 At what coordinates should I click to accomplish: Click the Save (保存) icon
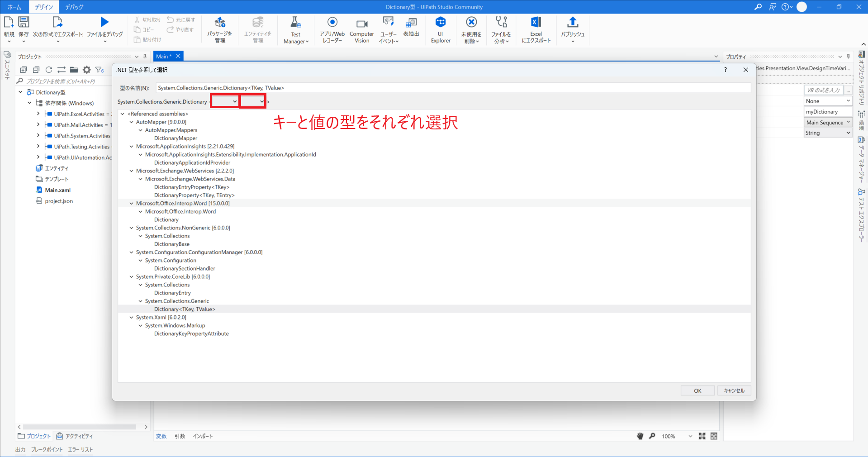(x=24, y=22)
